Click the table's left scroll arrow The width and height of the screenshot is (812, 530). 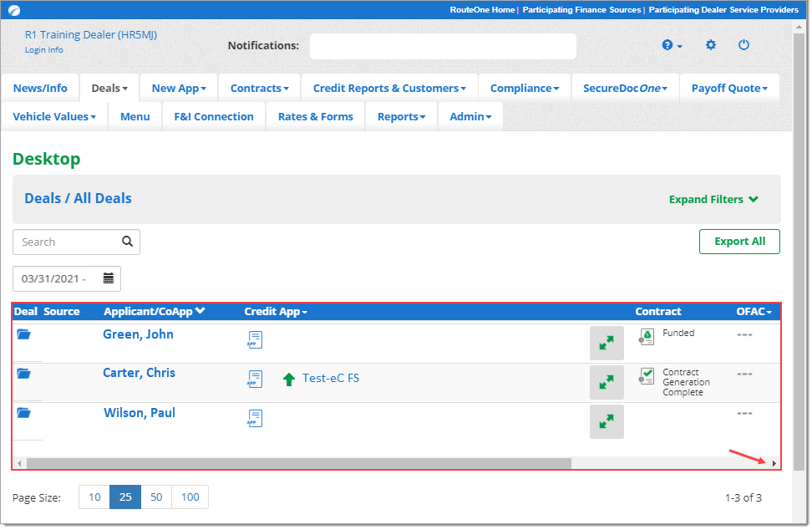click(19, 463)
